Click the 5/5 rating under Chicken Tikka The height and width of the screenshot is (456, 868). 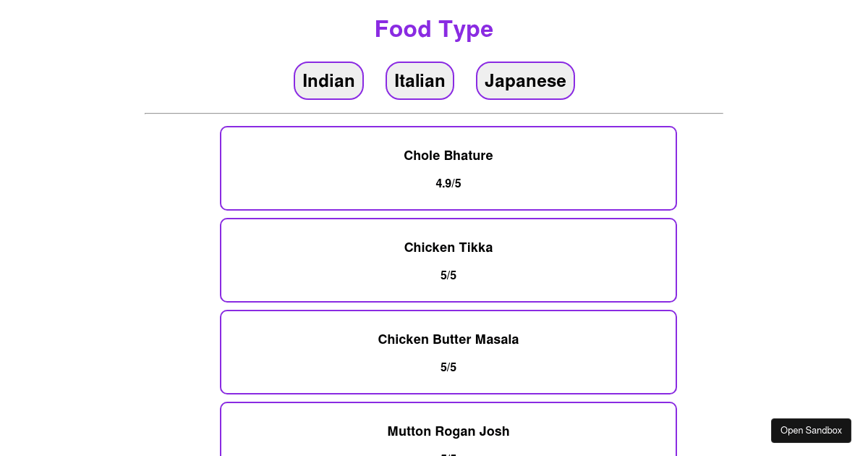coord(448,275)
